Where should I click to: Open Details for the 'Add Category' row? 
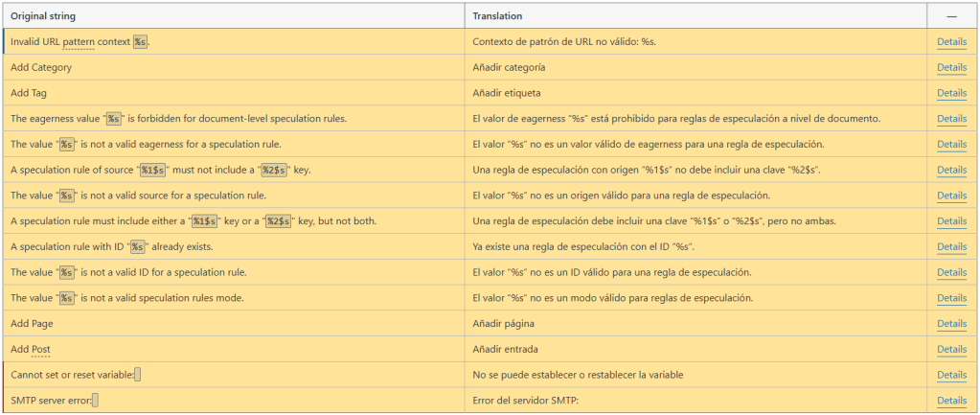pyautogui.click(x=950, y=68)
